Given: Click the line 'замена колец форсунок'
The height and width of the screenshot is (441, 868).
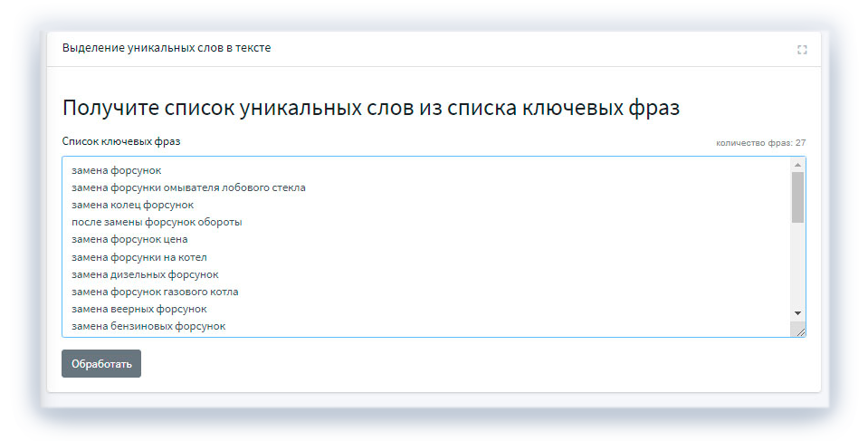Looking at the screenshot, I should (132, 205).
